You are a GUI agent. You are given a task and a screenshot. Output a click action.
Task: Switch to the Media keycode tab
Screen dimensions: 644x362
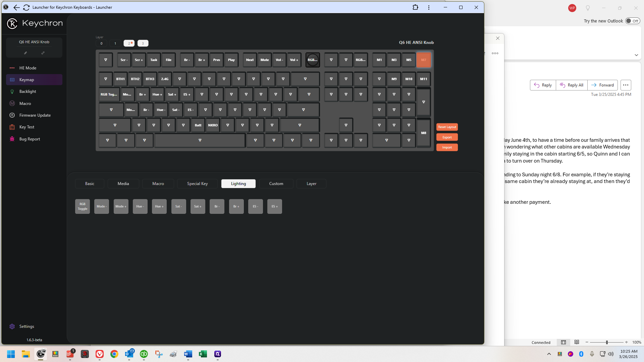[123, 184]
